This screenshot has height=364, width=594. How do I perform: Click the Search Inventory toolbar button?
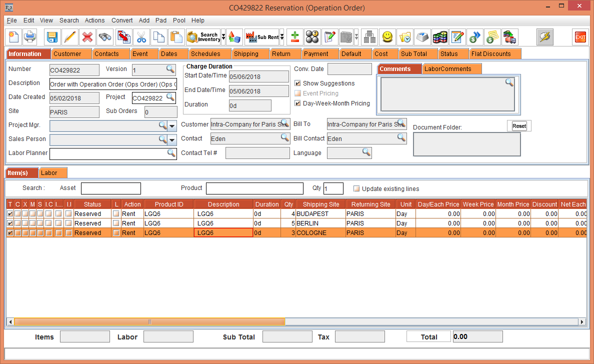(x=203, y=37)
